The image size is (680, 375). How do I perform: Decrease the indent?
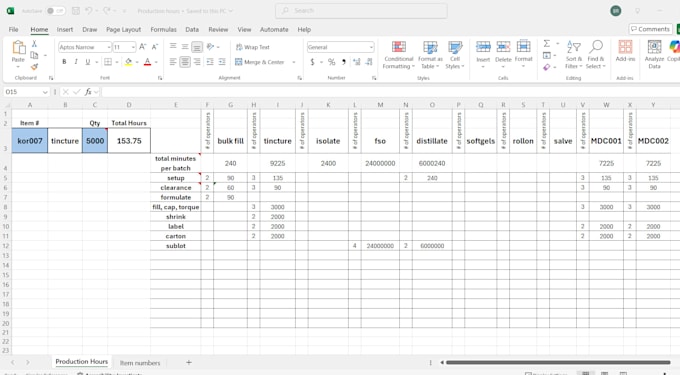pyautogui.click(x=210, y=62)
